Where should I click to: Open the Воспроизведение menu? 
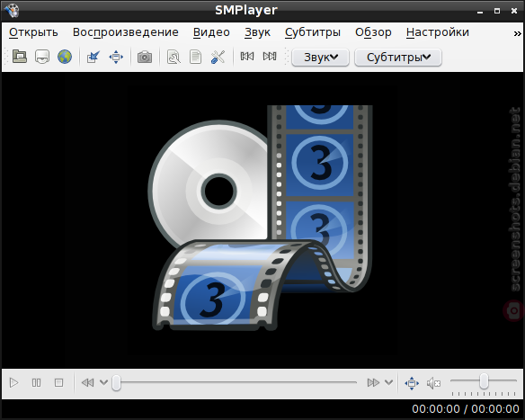[126, 32]
